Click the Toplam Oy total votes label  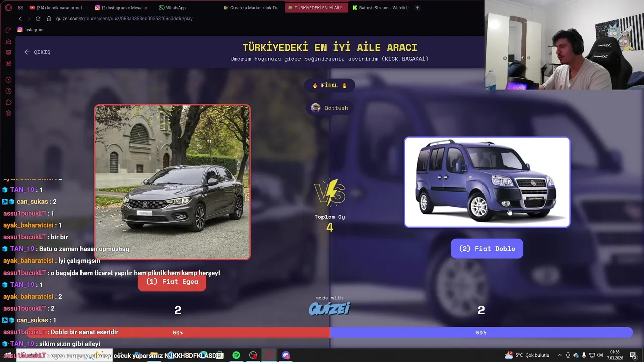click(330, 217)
